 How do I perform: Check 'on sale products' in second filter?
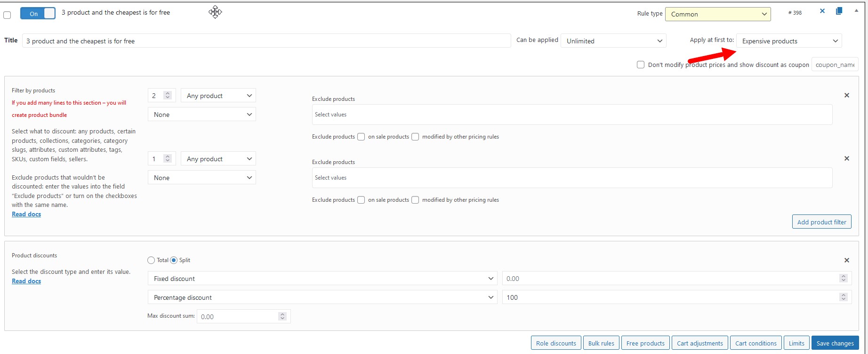[x=361, y=200]
